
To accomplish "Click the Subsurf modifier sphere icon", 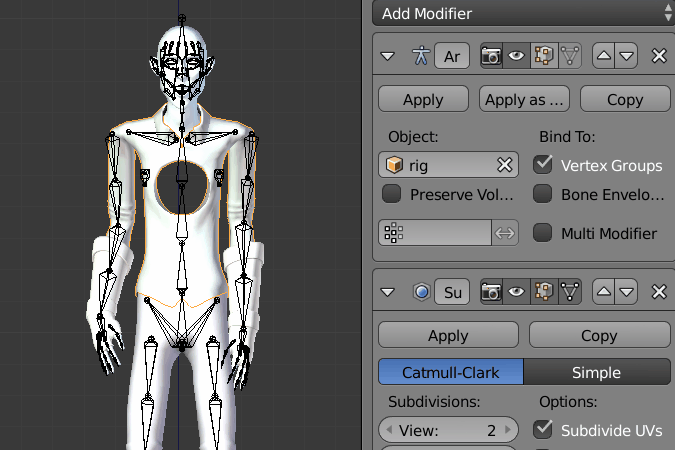I will (421, 292).
